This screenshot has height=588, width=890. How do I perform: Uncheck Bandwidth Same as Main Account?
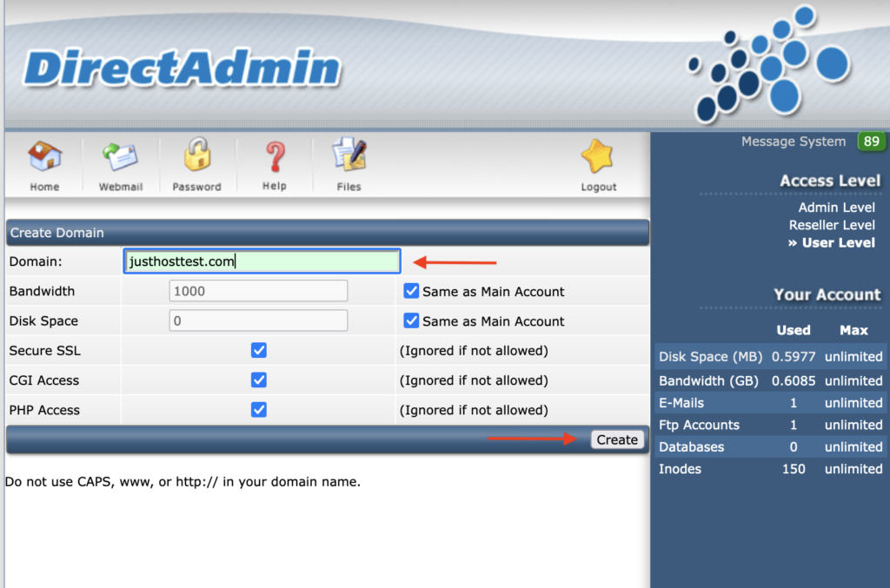coord(411,292)
